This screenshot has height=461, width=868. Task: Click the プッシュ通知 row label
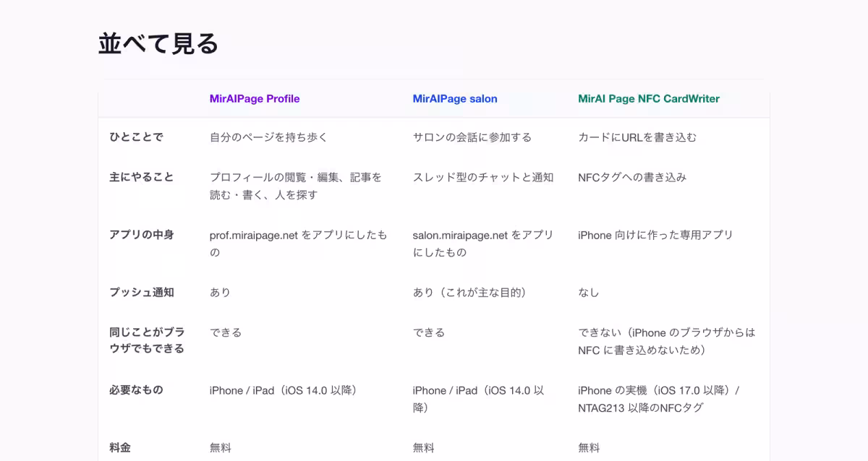(x=142, y=293)
